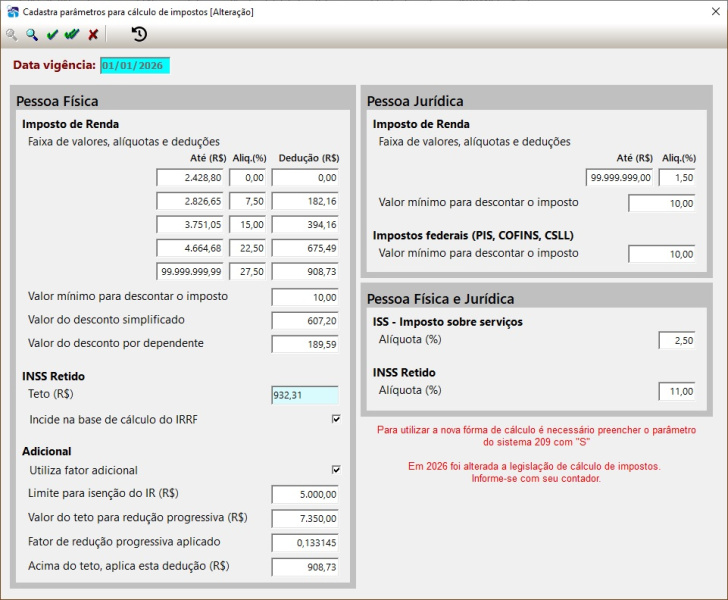728x600 pixels.
Task: Click Pessoa Jurídica Até field 99.999.999,00
Action: (619, 177)
